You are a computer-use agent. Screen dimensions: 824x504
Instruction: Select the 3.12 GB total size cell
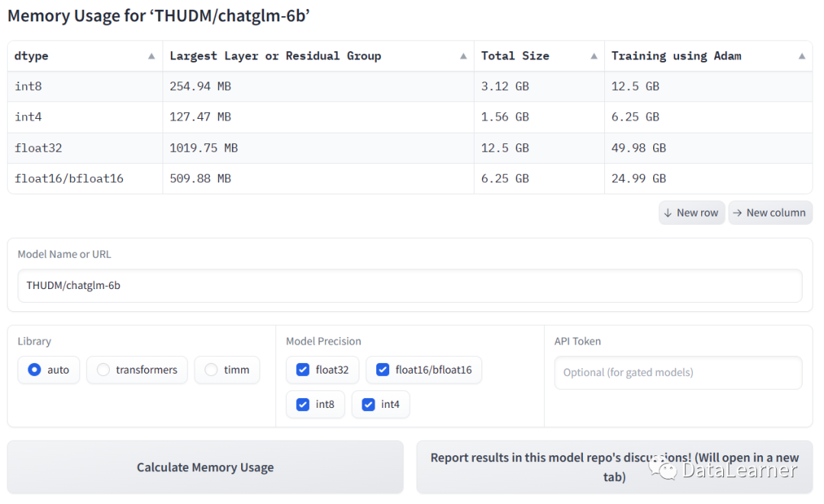pyautogui.click(x=539, y=87)
